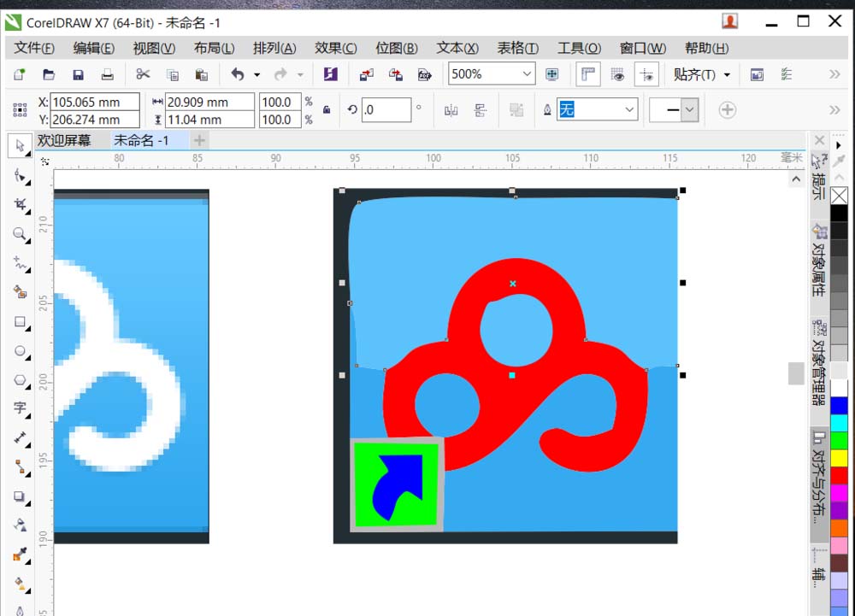
Task: Click the Save floppy disk icon
Action: pos(78,74)
